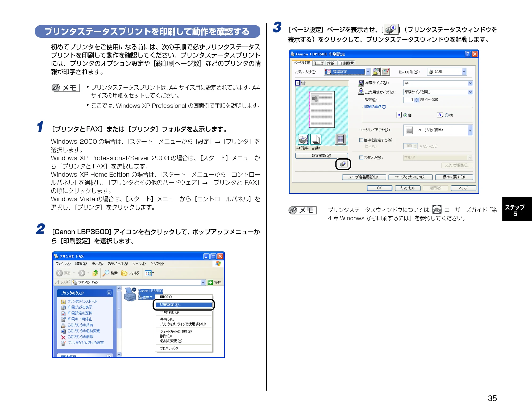This screenshot has width=532, height=414.
Task: Select landscape (横) orientation radio button
Action: point(447,115)
